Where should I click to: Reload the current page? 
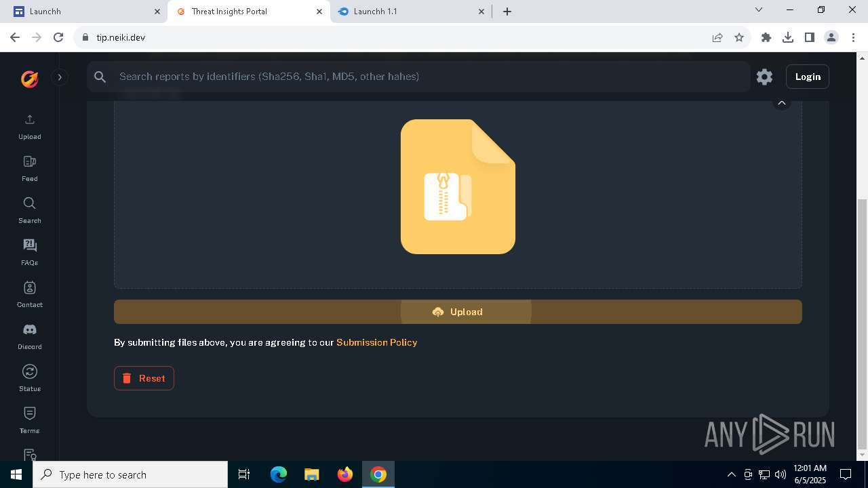click(x=58, y=37)
